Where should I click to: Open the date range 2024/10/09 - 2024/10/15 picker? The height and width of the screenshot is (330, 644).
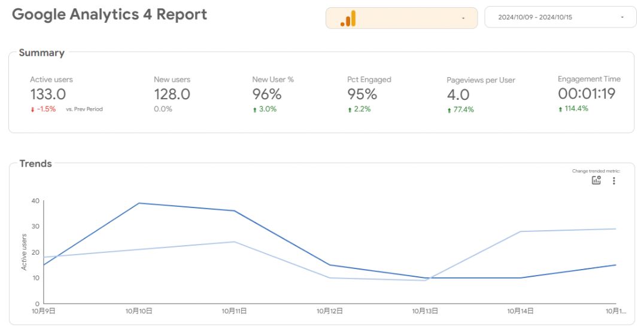(560, 17)
